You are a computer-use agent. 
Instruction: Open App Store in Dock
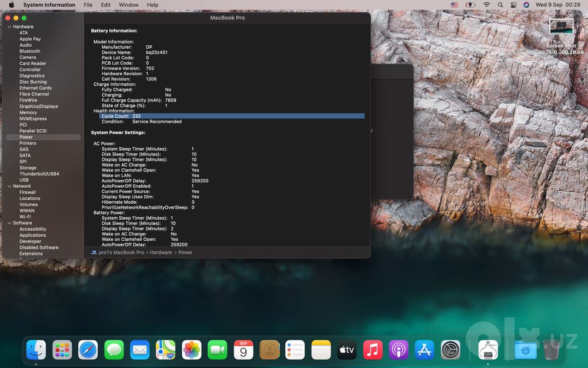424,350
